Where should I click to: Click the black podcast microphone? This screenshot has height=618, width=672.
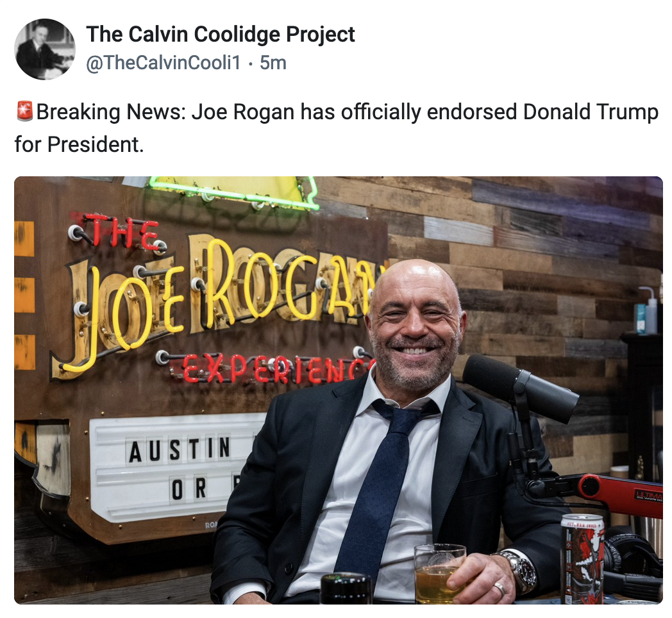tap(521, 387)
